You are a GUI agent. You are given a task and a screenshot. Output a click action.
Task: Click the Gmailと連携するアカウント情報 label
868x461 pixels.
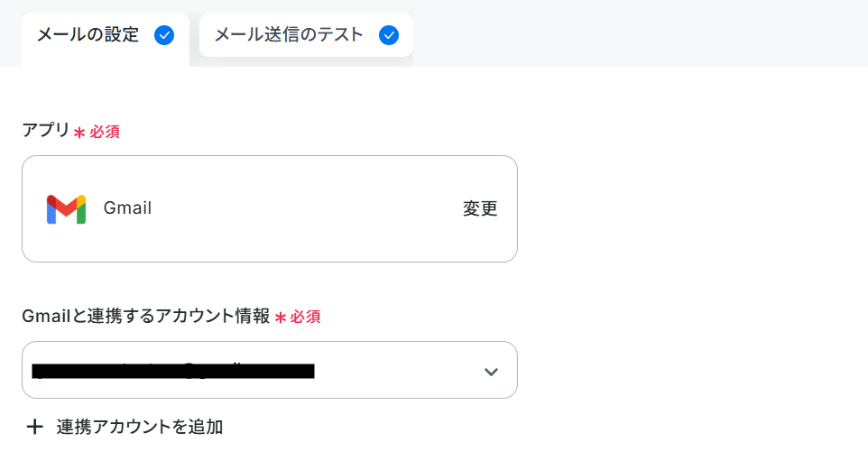click(x=145, y=316)
